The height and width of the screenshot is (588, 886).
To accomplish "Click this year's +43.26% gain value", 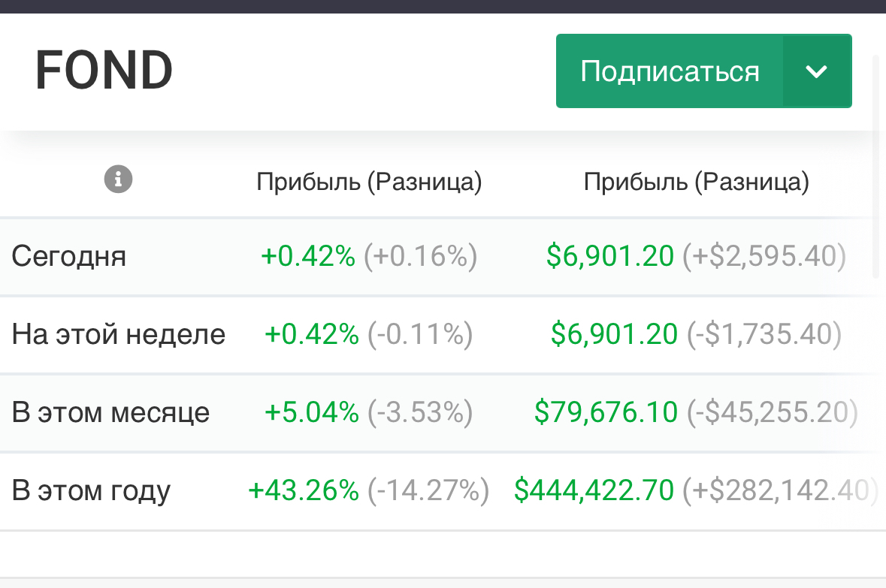I will click(x=304, y=490).
